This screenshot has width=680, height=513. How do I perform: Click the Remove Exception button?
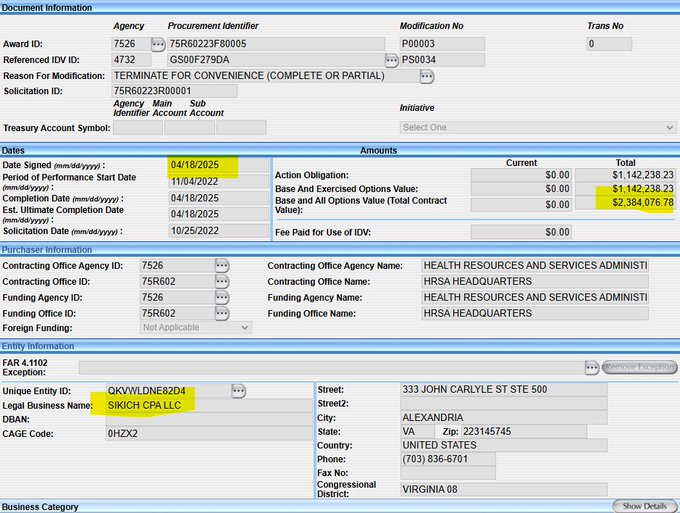639,367
